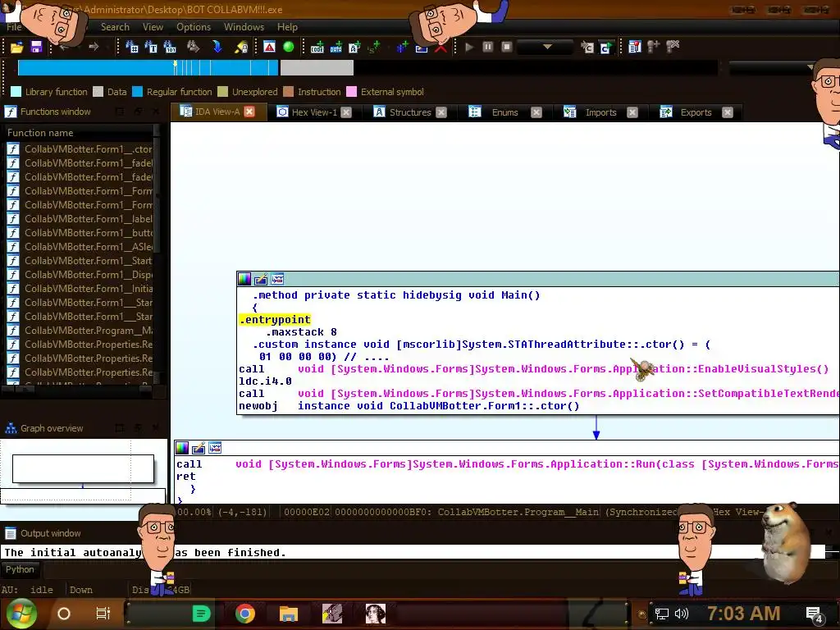Click the flashlight lock highlight icon
The image size is (840, 630).
pos(242,47)
